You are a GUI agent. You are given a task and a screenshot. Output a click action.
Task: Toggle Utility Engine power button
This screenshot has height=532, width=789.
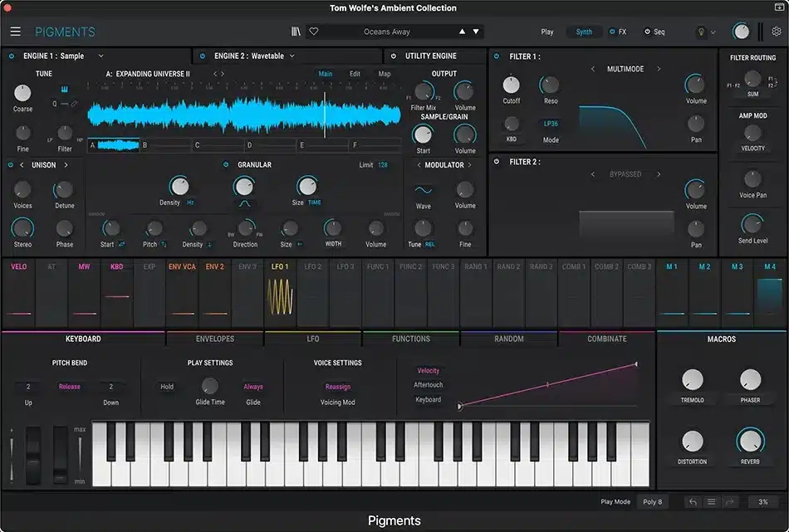tap(394, 56)
